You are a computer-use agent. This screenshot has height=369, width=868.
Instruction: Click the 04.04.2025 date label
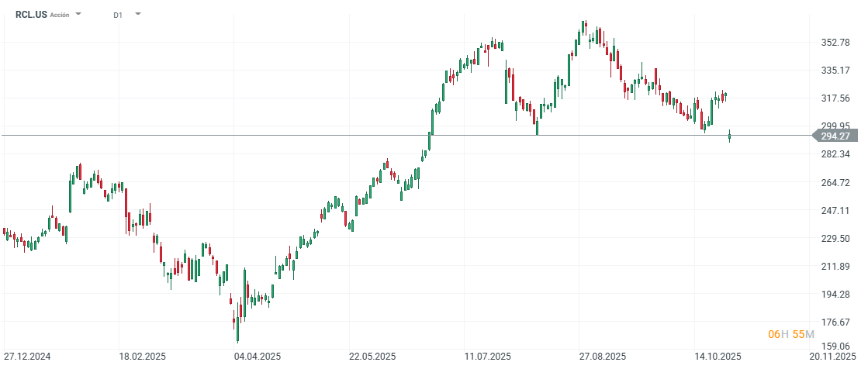(x=257, y=357)
